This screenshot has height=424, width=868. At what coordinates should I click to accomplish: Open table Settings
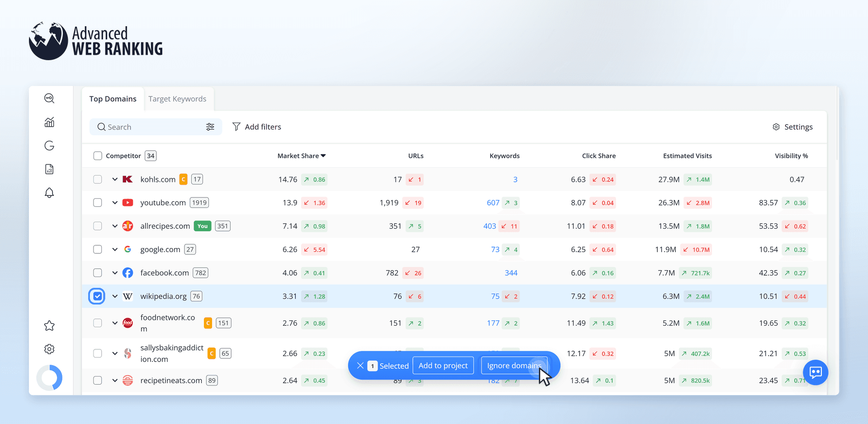[x=793, y=127]
